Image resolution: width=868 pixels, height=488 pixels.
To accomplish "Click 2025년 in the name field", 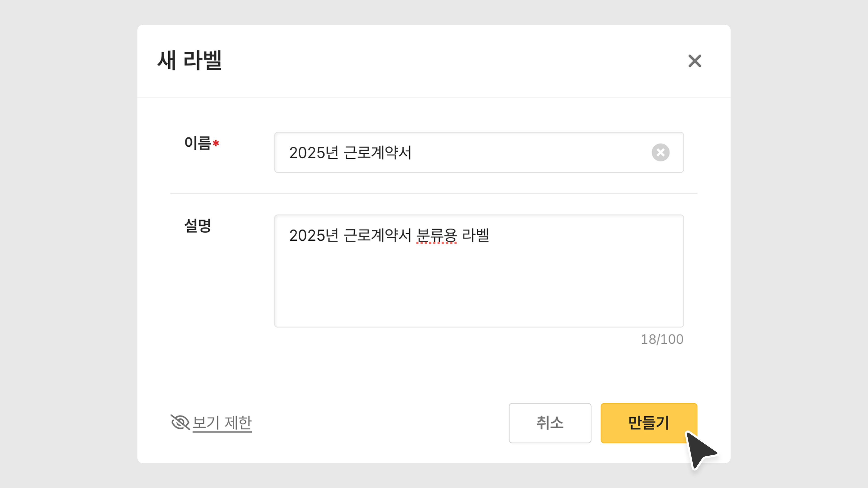I will (313, 153).
